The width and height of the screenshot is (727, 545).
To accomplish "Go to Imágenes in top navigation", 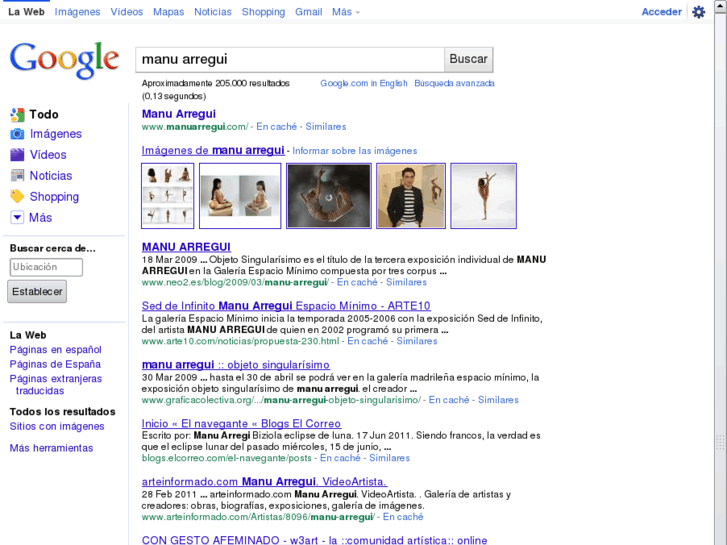I will click(x=77, y=12).
